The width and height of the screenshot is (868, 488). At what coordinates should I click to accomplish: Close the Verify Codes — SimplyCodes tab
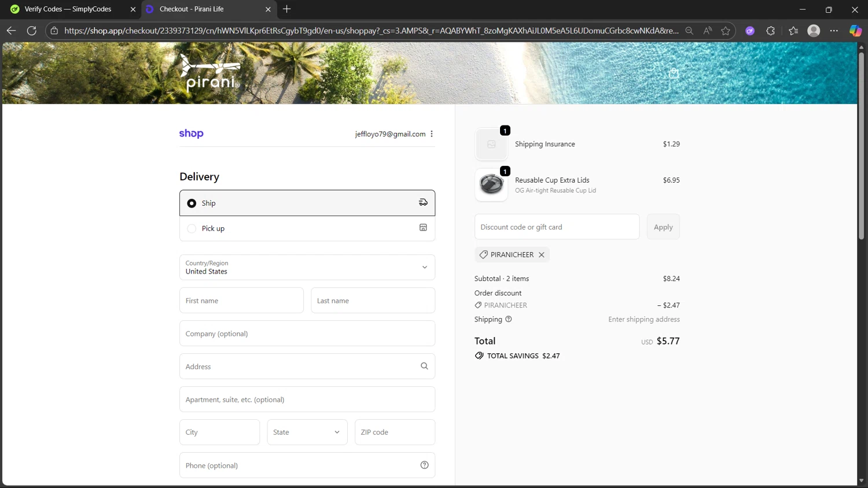click(133, 9)
